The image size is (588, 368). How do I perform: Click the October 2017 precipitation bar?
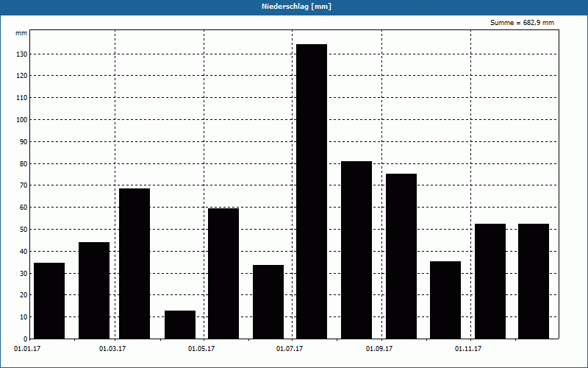point(445,300)
